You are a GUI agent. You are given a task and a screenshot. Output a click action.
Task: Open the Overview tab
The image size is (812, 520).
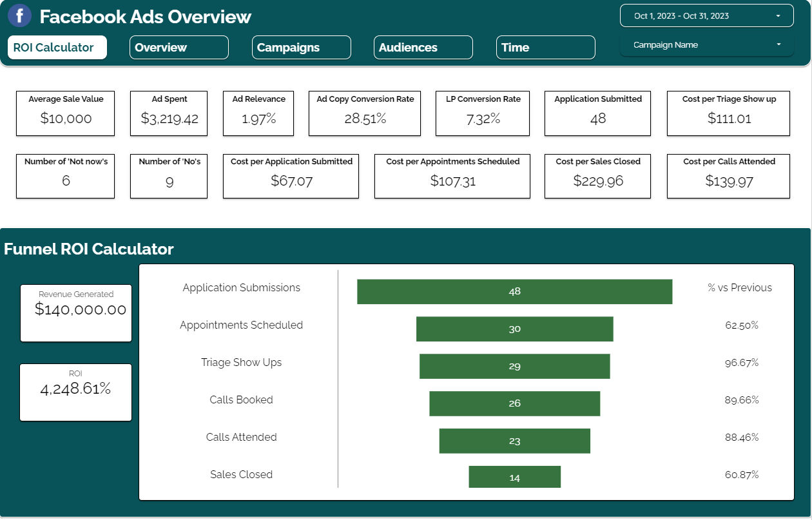(179, 48)
